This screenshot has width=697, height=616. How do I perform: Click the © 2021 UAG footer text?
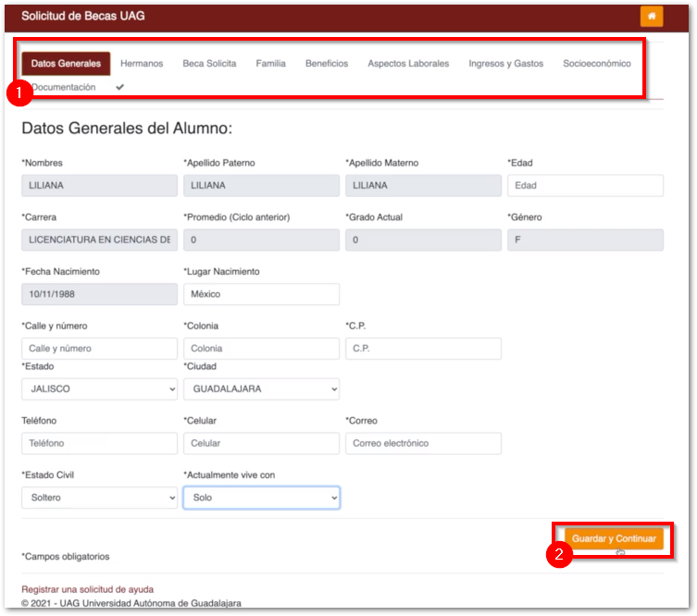pyautogui.click(x=131, y=603)
